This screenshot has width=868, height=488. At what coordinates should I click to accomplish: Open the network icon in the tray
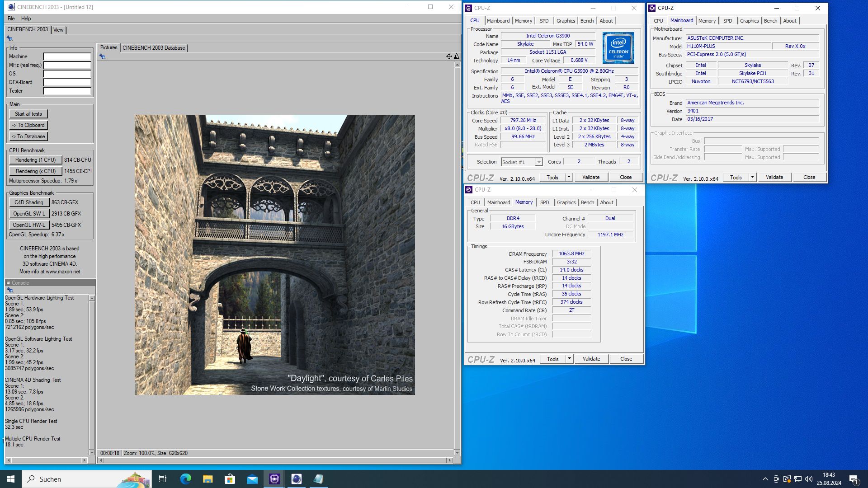[798, 479]
